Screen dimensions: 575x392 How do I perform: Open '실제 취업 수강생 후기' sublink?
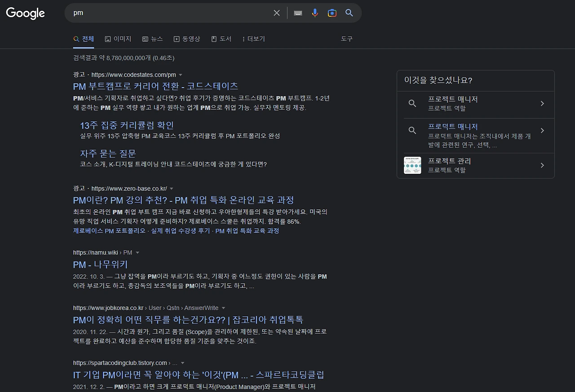(x=181, y=231)
